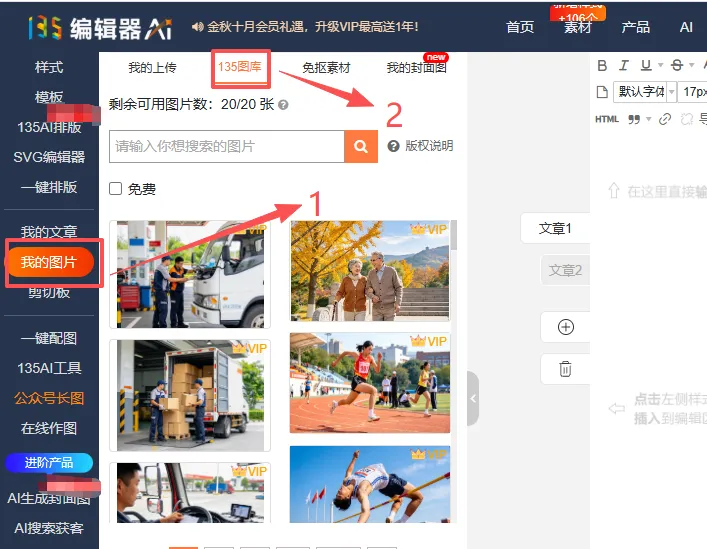Viewport: 707px width, 549px height.
Task: Open 一键排版 in the left sidebar
Action: coord(49,187)
